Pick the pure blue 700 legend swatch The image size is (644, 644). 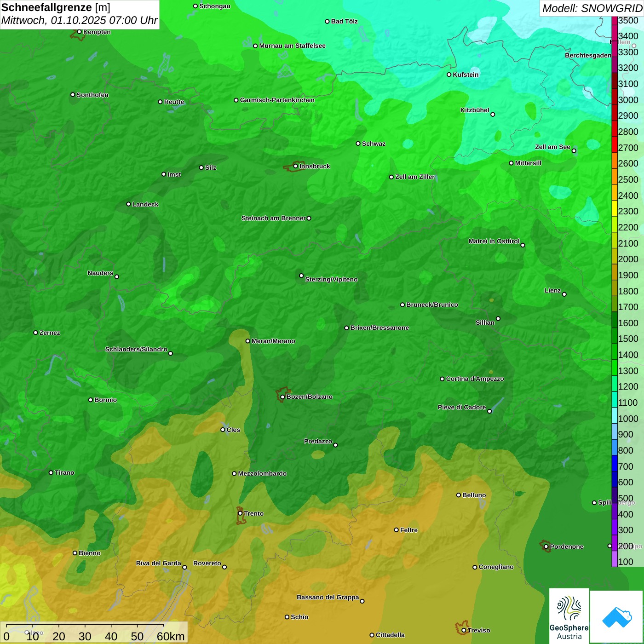(615, 463)
